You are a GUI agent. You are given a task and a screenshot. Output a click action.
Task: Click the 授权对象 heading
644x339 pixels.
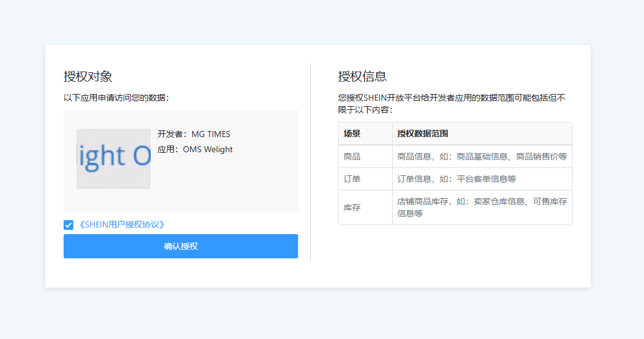(88, 76)
